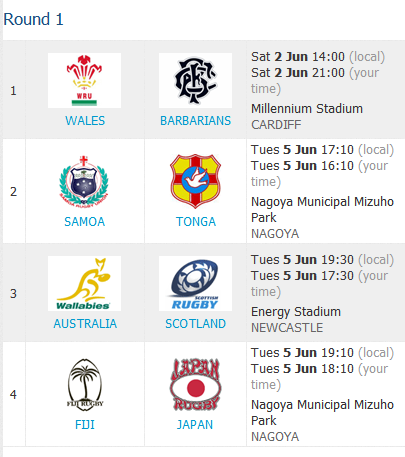The image size is (405, 457).
Task: Visit the JAPAN team link
Action: 195,425
